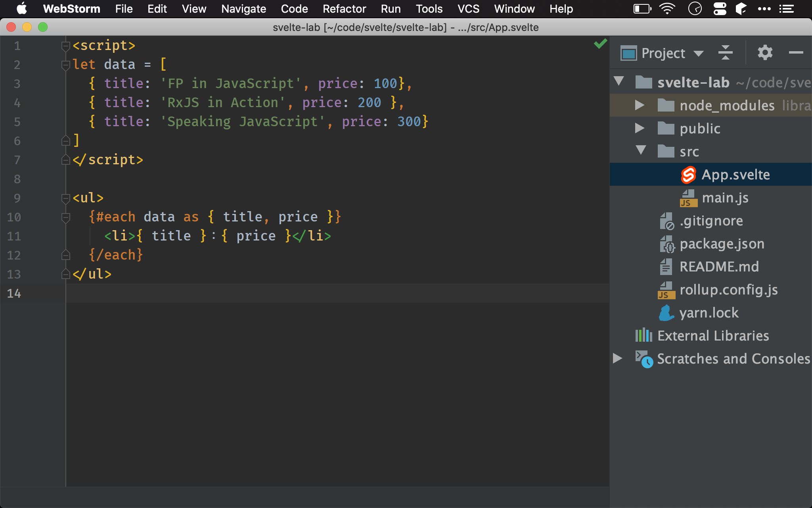The height and width of the screenshot is (508, 812).
Task: Click the Collapse All icon
Action: 725,52
